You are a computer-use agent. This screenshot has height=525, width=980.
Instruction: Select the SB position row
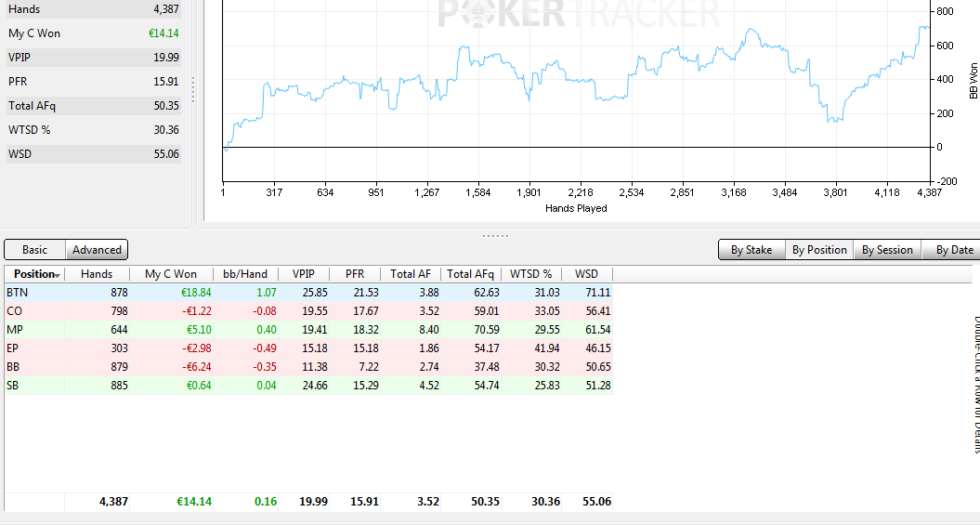tap(308, 386)
